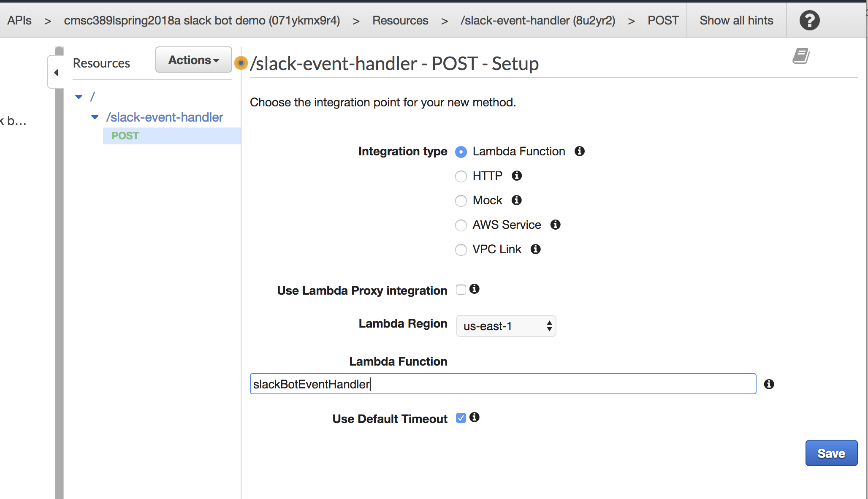The image size is (868, 499).
Task: Click the Lambda Function name input field
Action: click(x=502, y=384)
